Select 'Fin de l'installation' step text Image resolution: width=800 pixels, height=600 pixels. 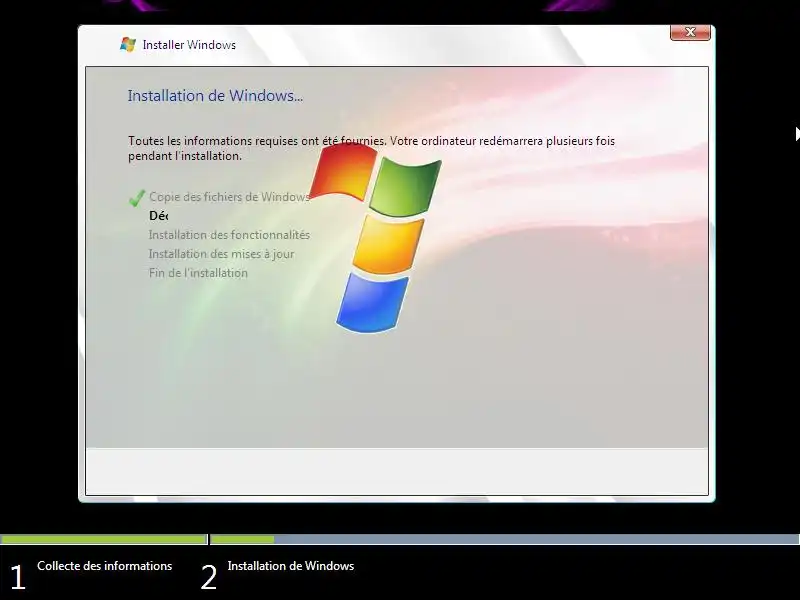(198, 272)
